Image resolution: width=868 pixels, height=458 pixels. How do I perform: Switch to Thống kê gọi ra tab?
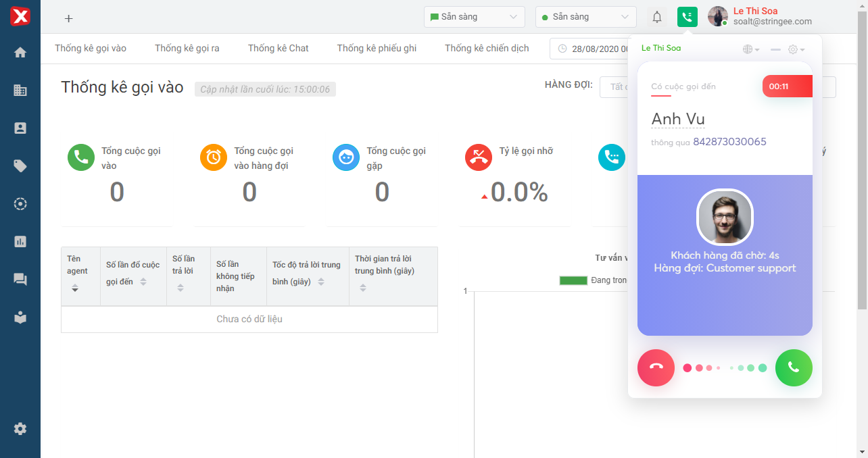click(x=187, y=48)
